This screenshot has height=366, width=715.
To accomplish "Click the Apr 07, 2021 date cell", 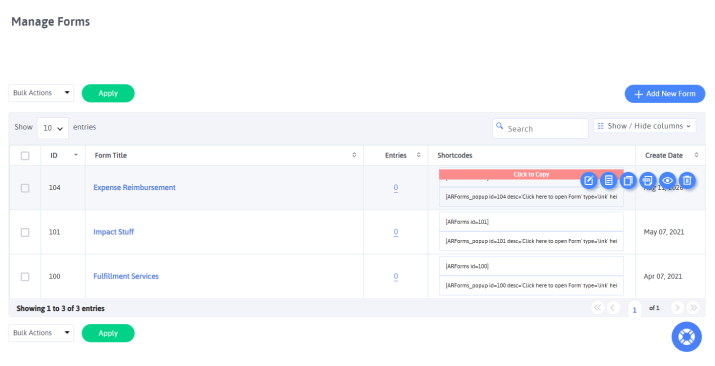I will pos(663,276).
